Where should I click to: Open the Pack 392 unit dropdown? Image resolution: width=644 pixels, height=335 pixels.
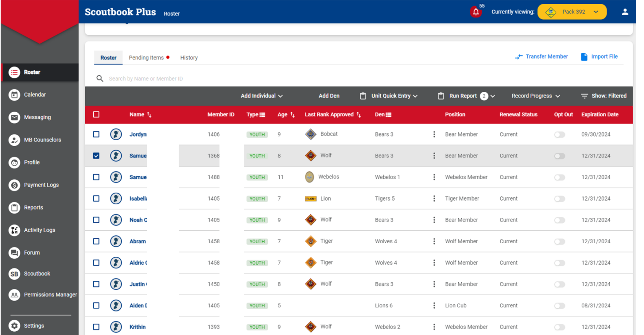[572, 12]
